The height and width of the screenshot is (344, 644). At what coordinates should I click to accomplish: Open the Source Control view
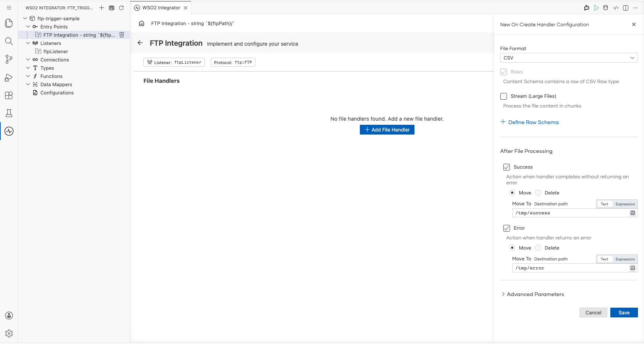pyautogui.click(x=9, y=59)
